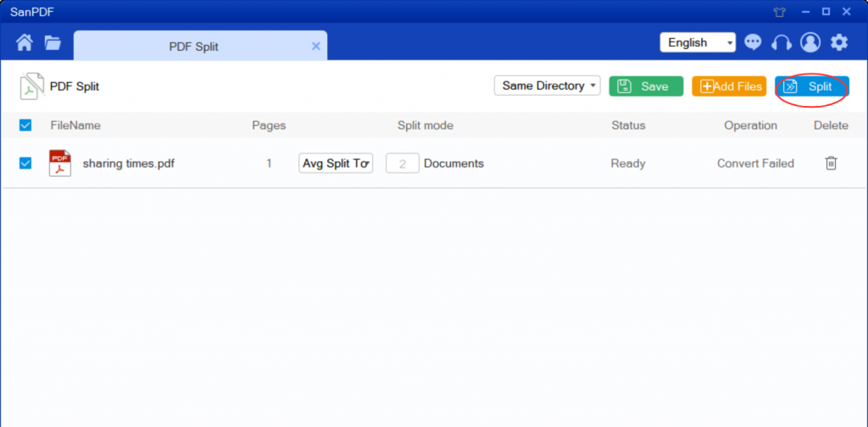
Task: Click the Convert Failed operation text
Action: (x=755, y=164)
